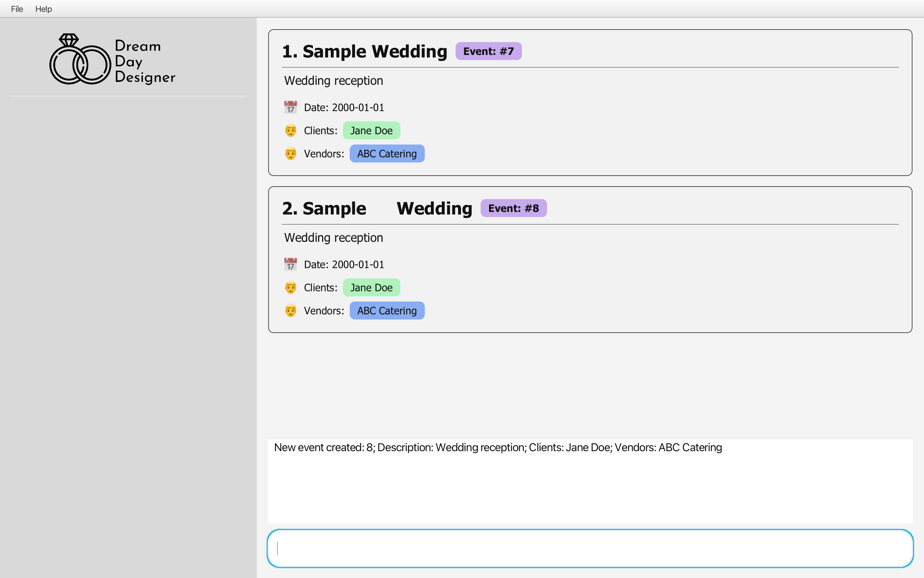Viewport: 924px width, 578px height.
Task: Click the clients face icon in Event #7 card
Action: [291, 130]
